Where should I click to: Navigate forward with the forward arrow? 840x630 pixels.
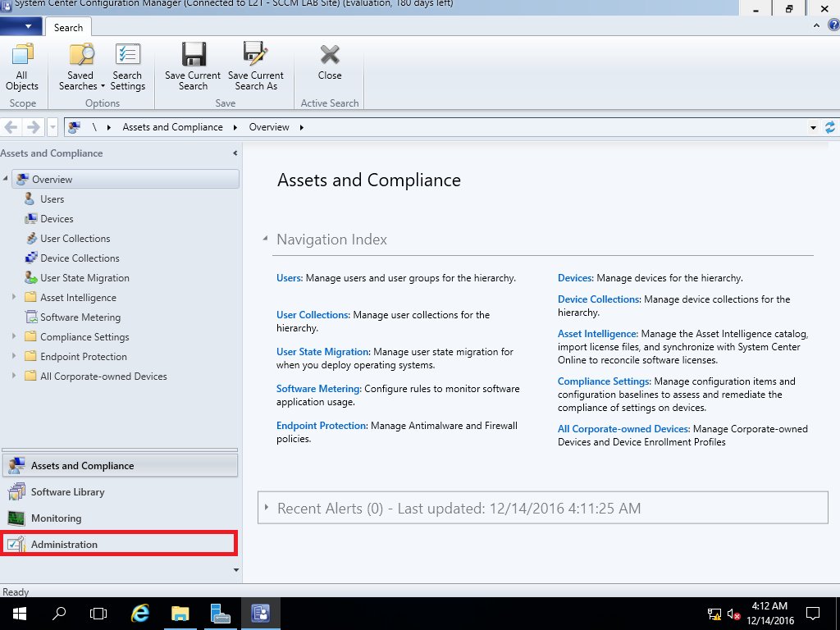point(33,127)
